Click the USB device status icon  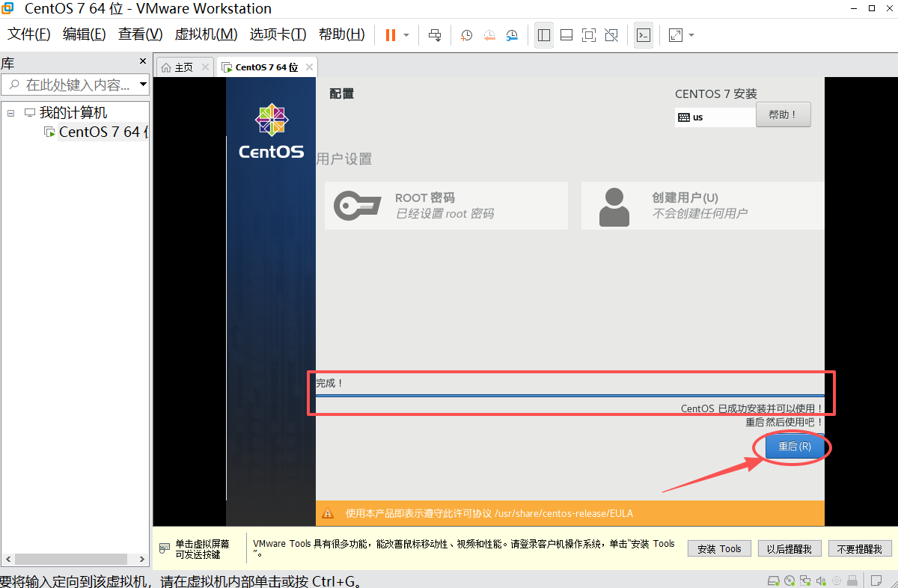(x=852, y=581)
